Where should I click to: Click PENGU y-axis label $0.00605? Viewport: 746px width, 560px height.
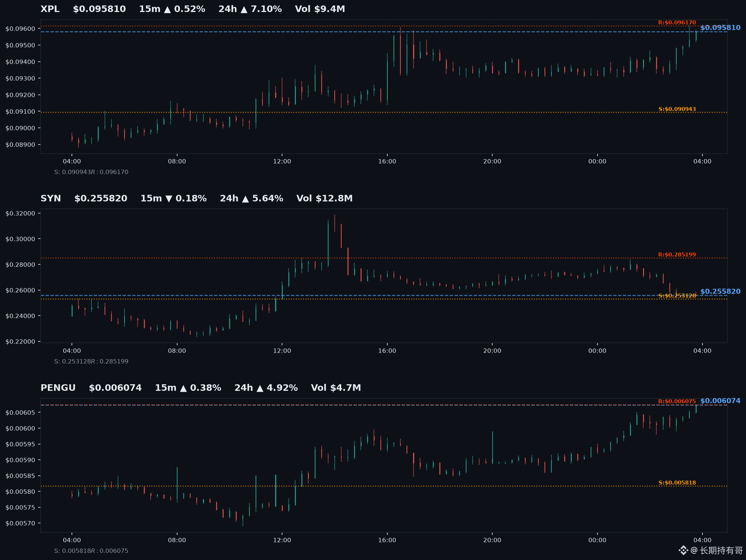tap(20, 413)
